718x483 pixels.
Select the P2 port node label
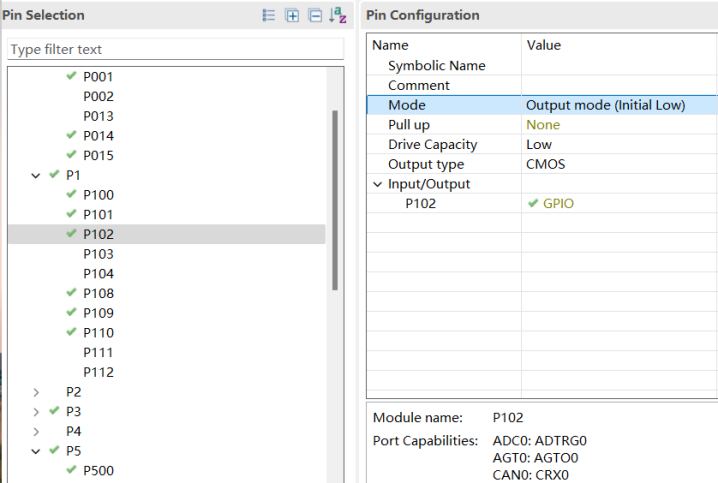pyautogui.click(x=73, y=392)
